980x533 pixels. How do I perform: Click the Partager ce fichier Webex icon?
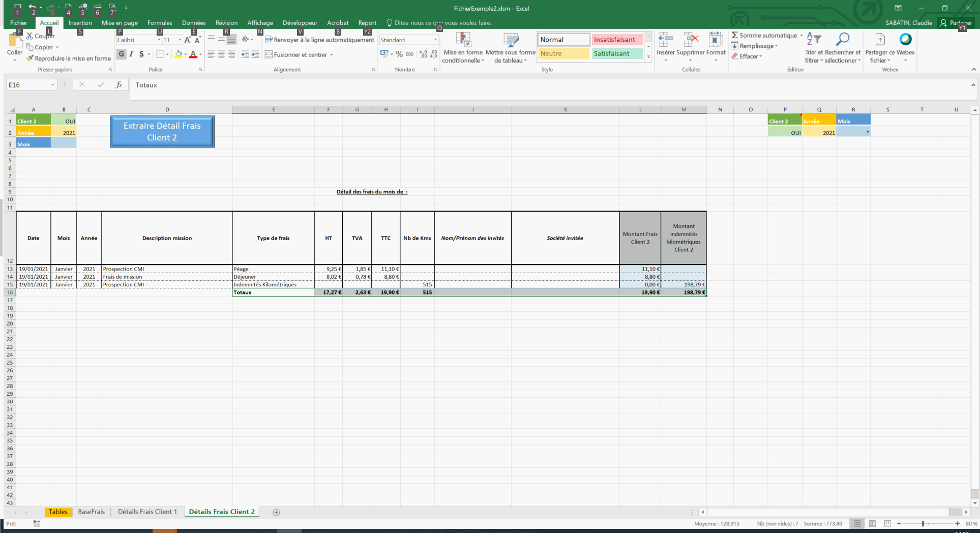click(880, 40)
